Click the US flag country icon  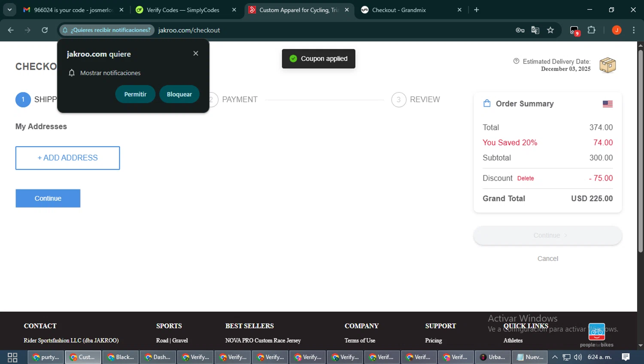tap(608, 104)
